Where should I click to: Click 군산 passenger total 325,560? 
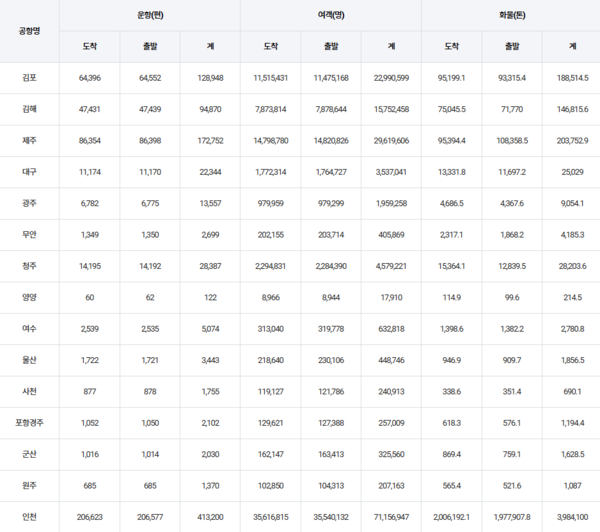[x=391, y=455]
